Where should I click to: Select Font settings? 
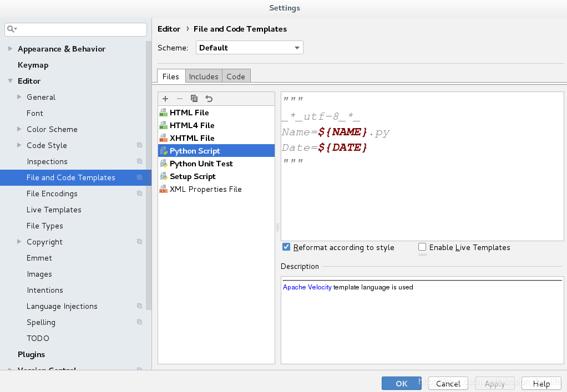(35, 113)
